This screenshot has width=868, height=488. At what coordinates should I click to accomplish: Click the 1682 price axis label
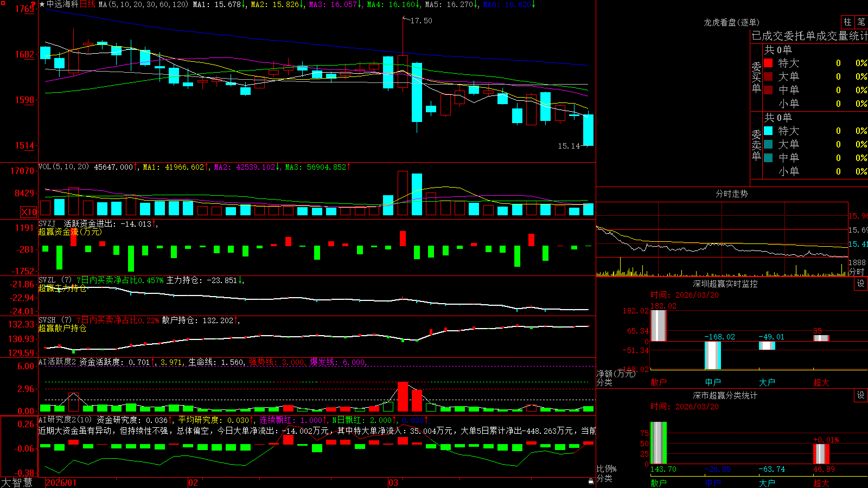point(24,54)
